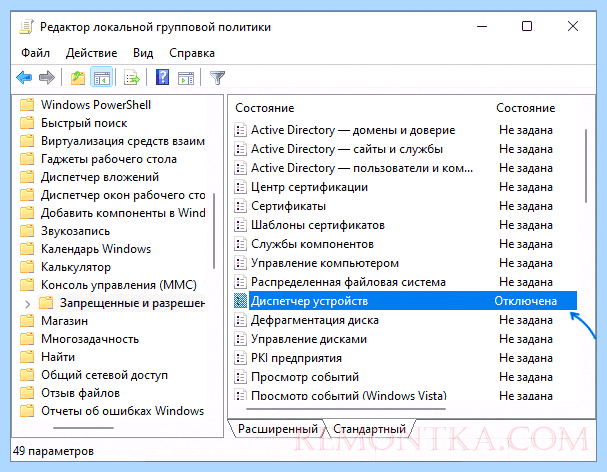This screenshot has width=607, height=472.
Task: Click the right pane horizontal scrollbar thumb
Action: (346, 408)
